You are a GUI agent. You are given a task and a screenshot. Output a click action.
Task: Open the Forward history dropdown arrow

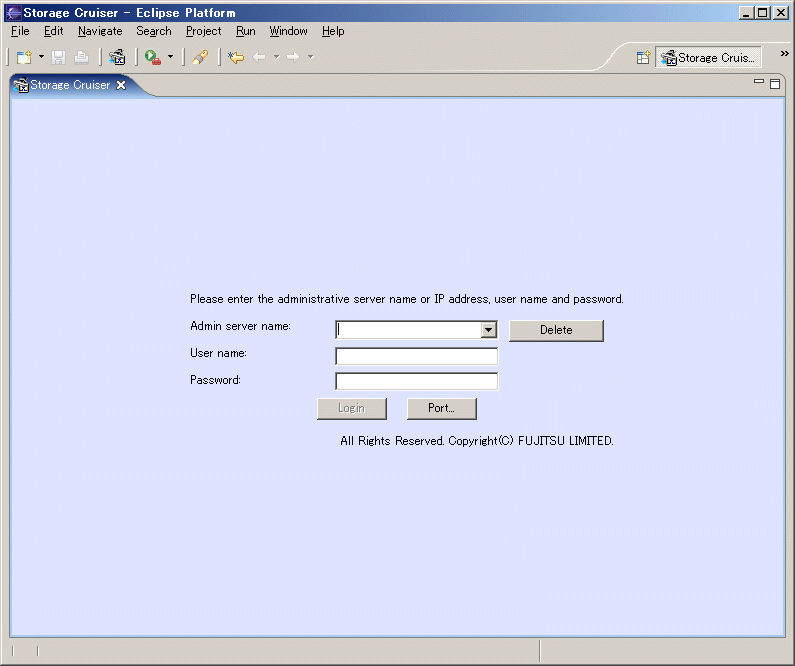pyautogui.click(x=310, y=57)
